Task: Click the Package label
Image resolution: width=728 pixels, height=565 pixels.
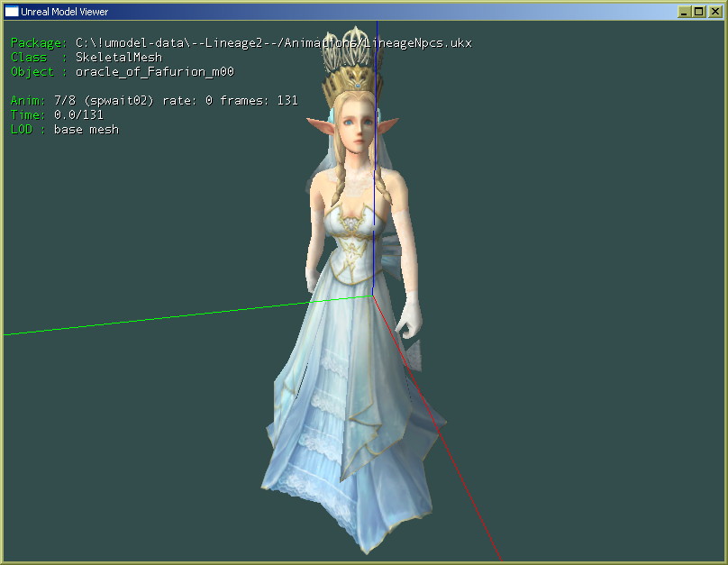Action: (39, 43)
